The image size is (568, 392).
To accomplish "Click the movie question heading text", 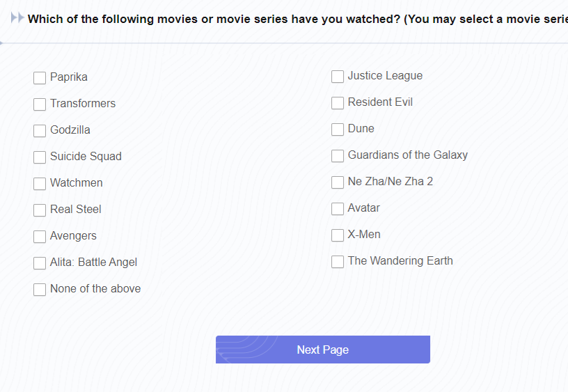I will (x=298, y=19).
